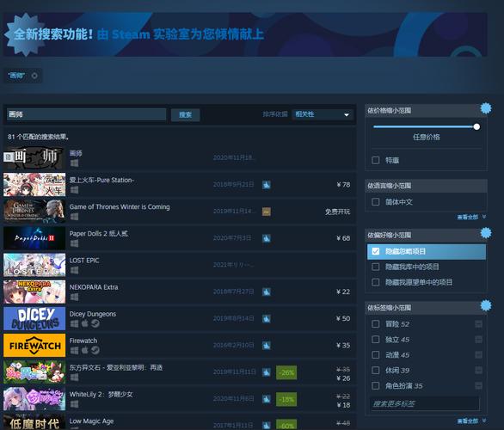Open NEKOPARA Extra search result
The width and height of the screenshot is (504, 430).
coord(180,292)
